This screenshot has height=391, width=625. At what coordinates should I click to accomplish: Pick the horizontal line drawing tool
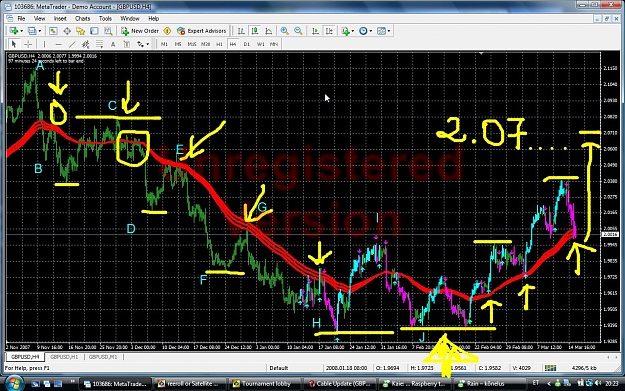click(x=59, y=44)
